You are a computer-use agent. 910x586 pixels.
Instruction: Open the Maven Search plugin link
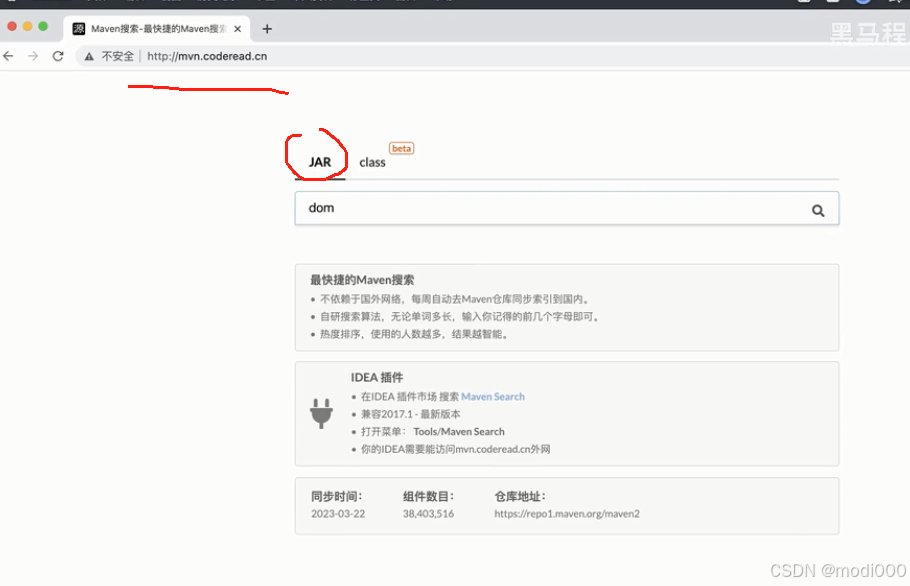coord(493,397)
